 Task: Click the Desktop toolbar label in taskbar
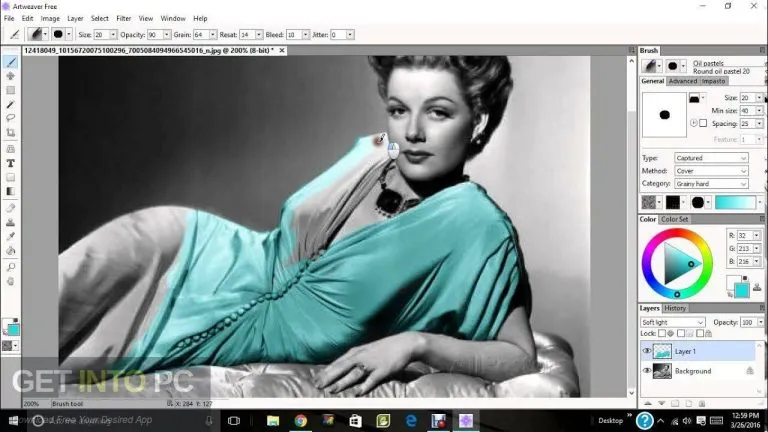tap(610, 420)
